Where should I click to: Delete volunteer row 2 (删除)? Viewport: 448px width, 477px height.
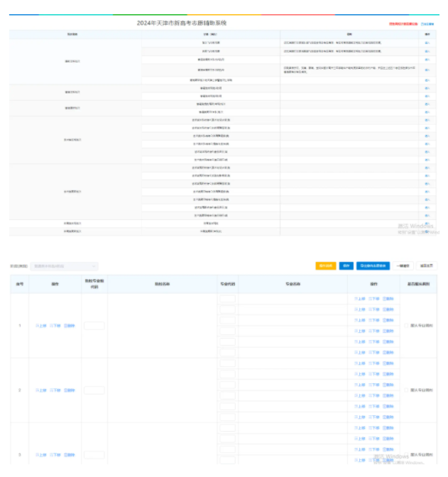[x=69, y=390]
